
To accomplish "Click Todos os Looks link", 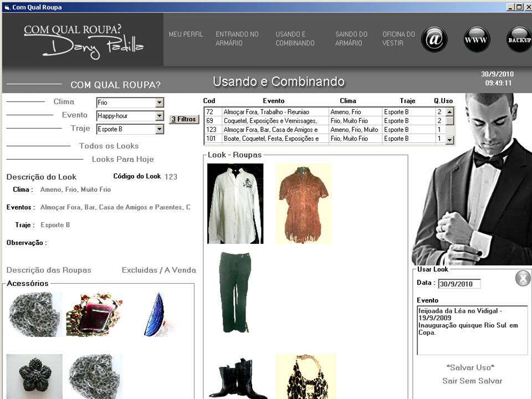I will pyautogui.click(x=109, y=146).
